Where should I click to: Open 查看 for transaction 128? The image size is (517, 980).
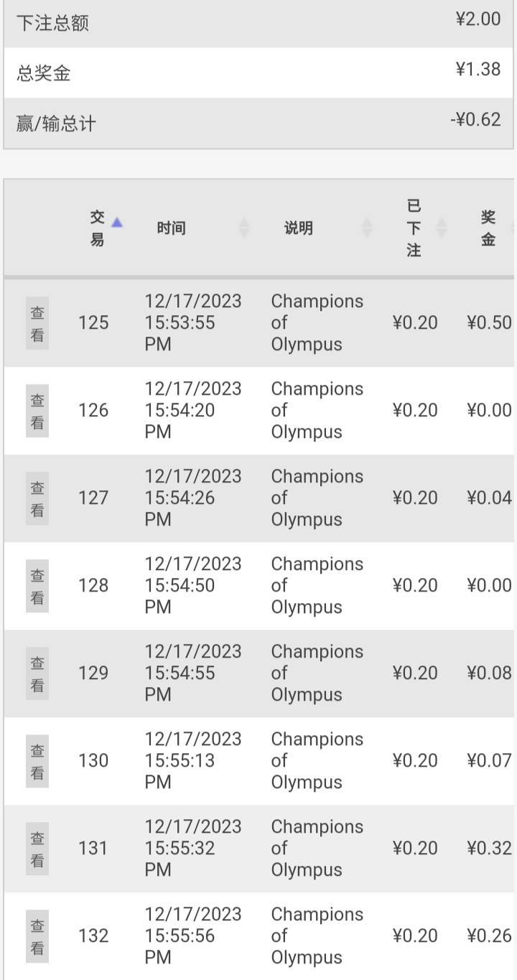tap(37, 586)
